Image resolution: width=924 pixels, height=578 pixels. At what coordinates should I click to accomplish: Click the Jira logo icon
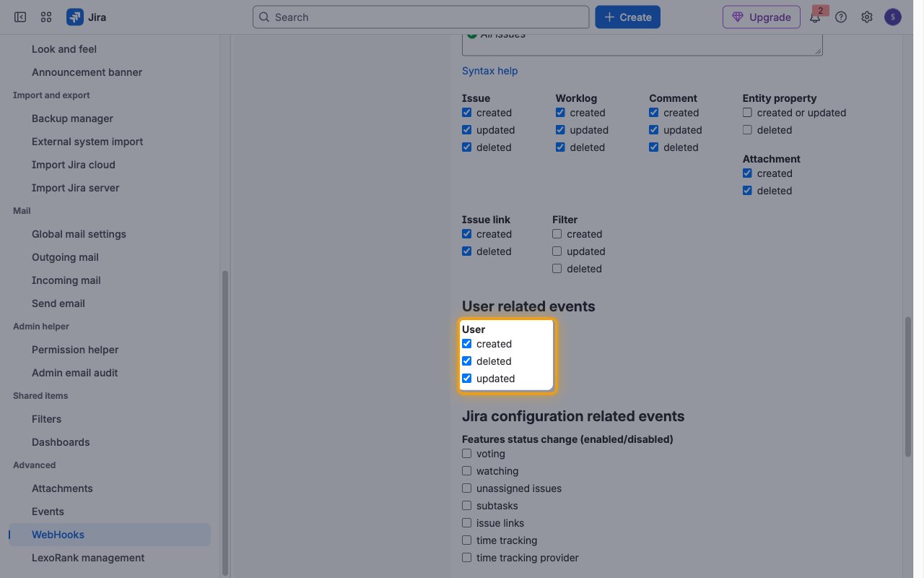(75, 17)
